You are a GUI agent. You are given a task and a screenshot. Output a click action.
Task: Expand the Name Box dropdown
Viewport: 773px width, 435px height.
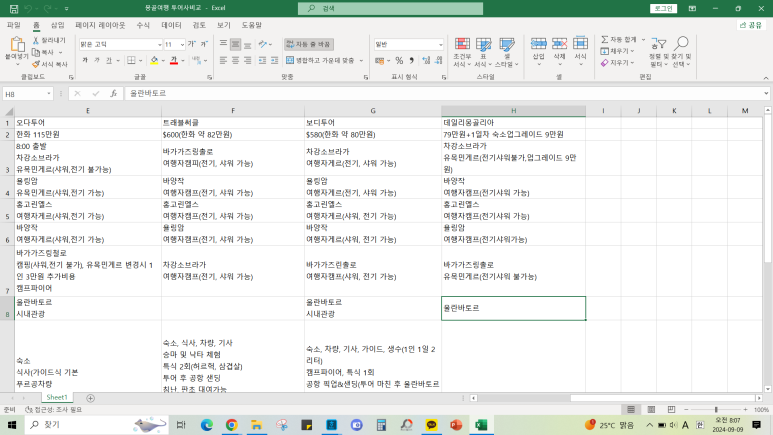tap(49, 94)
